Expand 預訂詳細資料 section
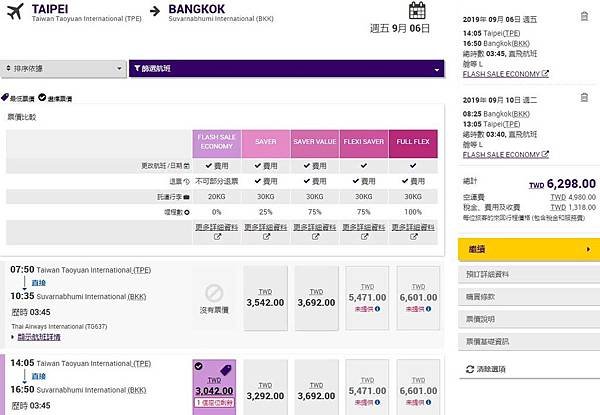 pos(529,274)
